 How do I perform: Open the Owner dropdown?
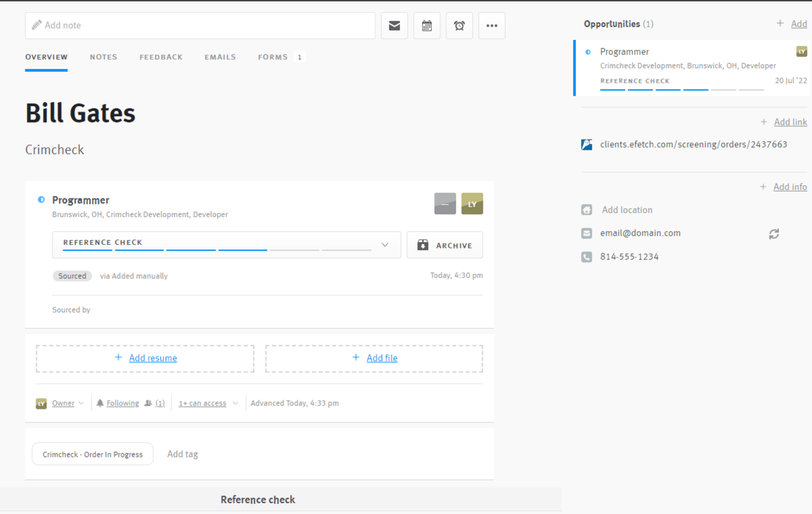click(x=68, y=403)
